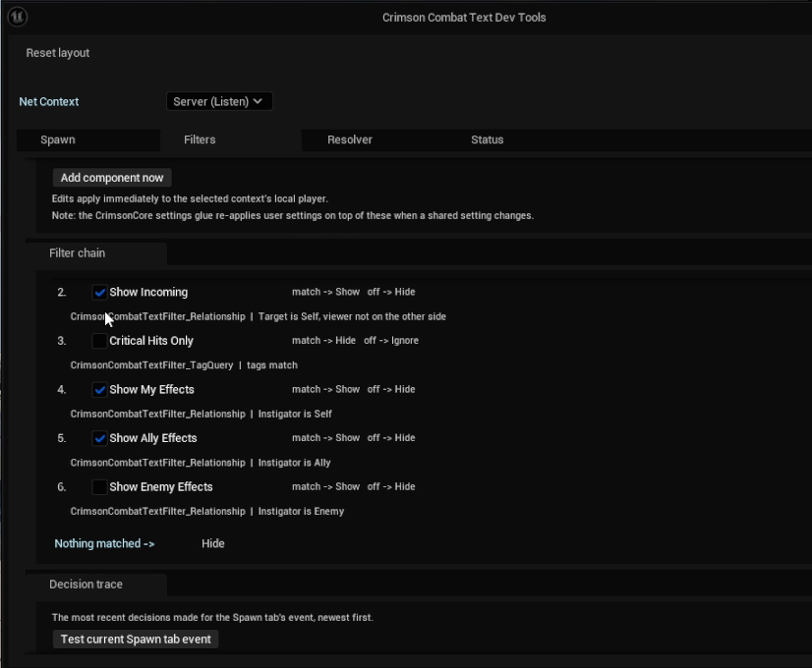Click the 'Instigator is Ally' description
This screenshot has width=812, height=668.
294,462
